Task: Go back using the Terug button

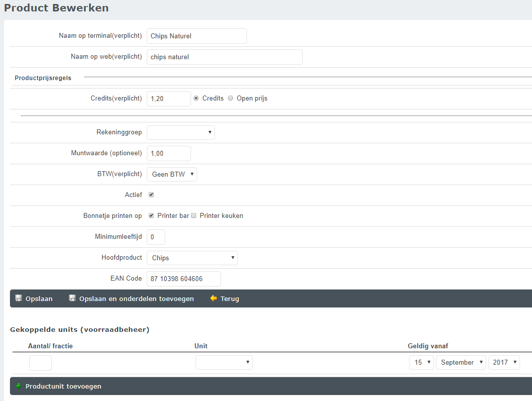Action: (229, 299)
